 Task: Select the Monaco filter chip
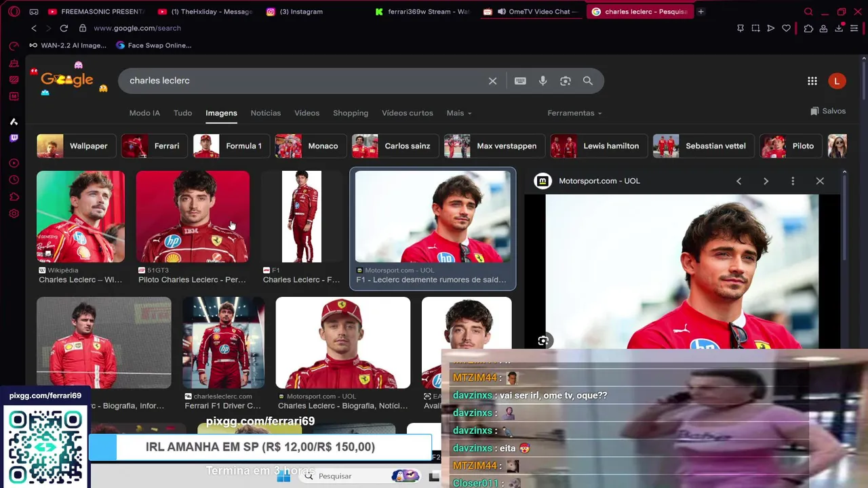310,146
